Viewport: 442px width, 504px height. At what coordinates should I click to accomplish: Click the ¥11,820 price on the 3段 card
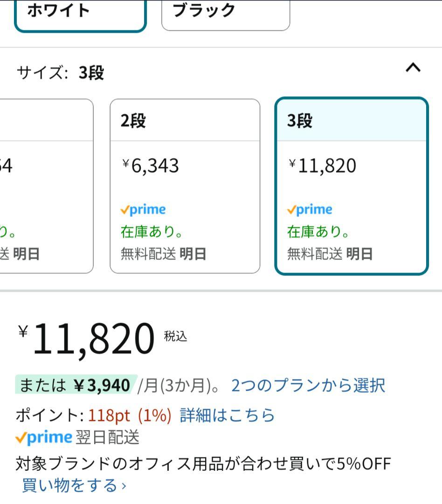click(322, 164)
